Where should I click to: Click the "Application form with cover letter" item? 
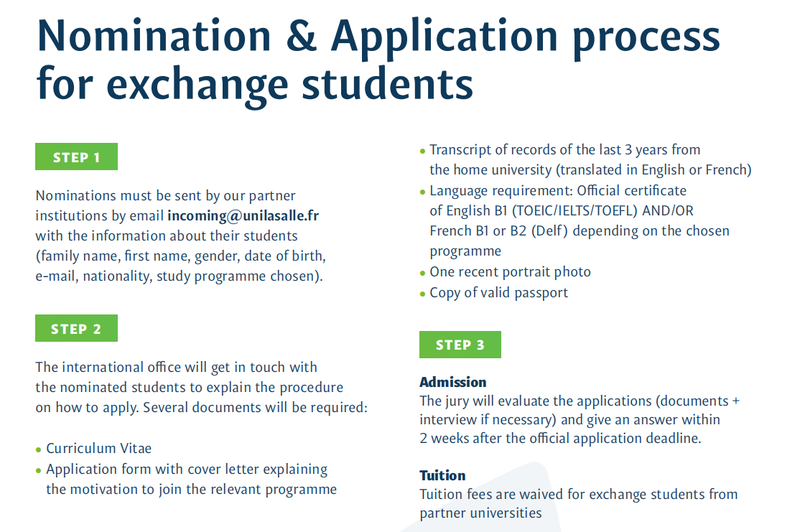(x=187, y=470)
